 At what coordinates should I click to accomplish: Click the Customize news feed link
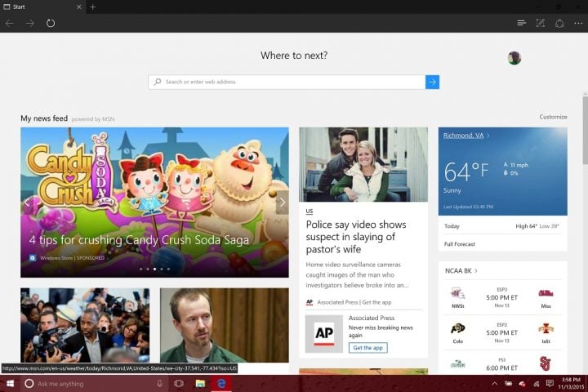[x=553, y=117]
